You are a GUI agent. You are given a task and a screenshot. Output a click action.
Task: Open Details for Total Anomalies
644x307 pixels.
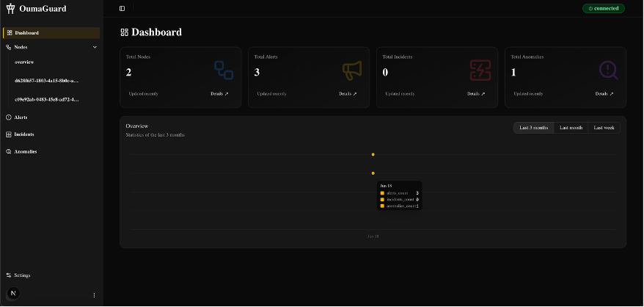pos(604,94)
